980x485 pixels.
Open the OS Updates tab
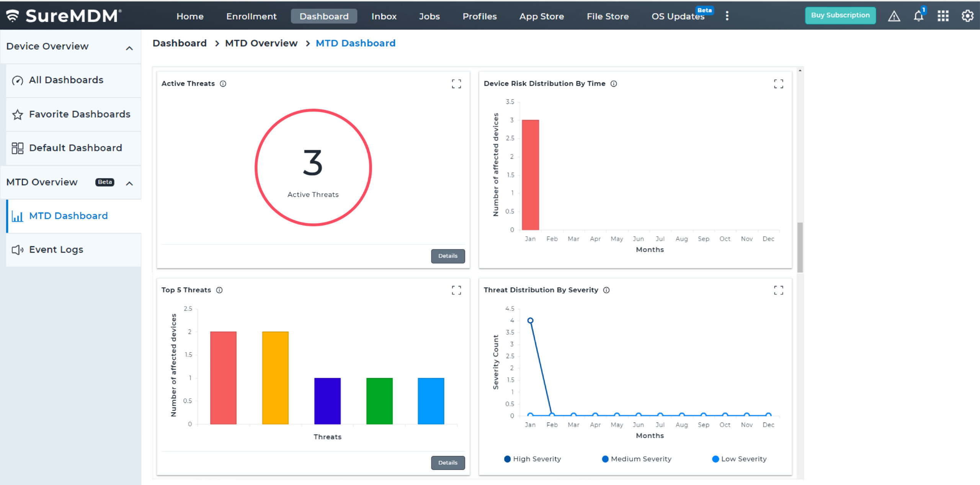point(678,16)
